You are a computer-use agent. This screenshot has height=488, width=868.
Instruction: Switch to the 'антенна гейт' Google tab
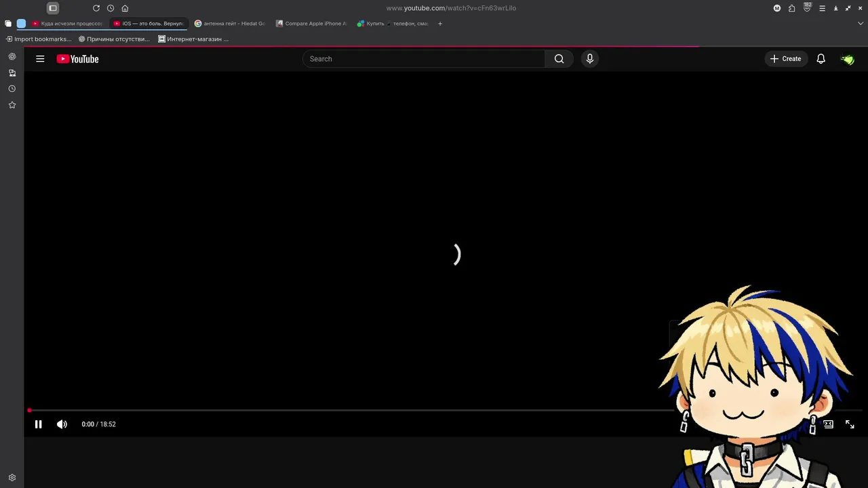[231, 23]
